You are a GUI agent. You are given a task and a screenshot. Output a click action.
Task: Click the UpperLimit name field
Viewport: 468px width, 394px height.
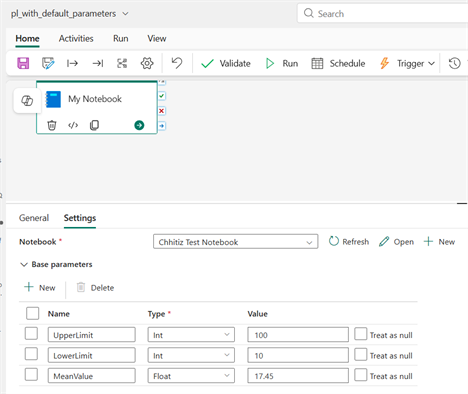tap(92, 335)
